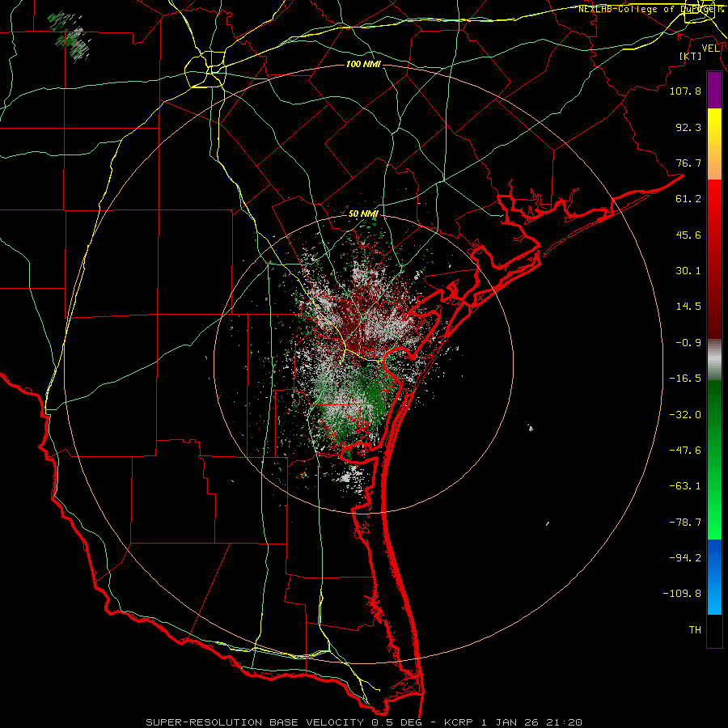The width and height of the screenshot is (728, 728).
Task: Click the blue segment of the color bar
Action: (x=714, y=577)
